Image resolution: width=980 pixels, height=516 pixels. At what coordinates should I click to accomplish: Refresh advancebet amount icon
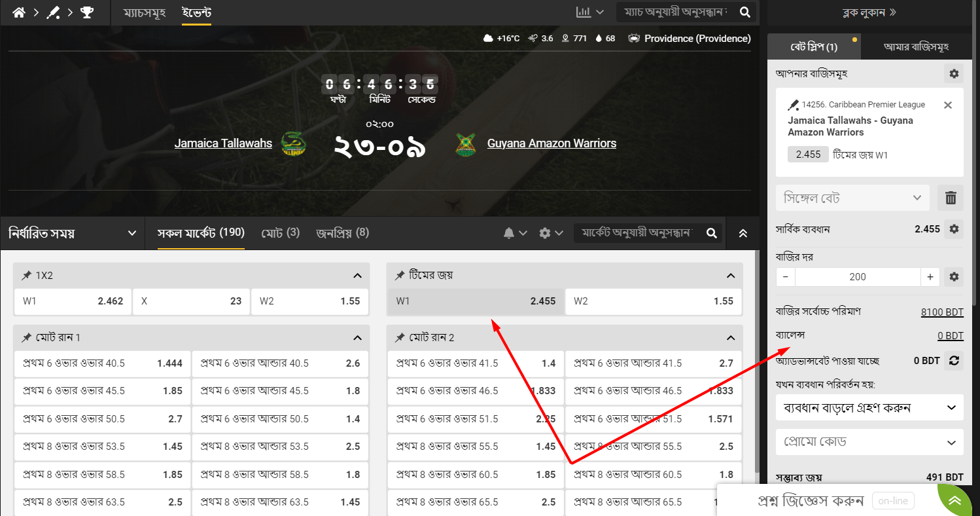point(954,360)
